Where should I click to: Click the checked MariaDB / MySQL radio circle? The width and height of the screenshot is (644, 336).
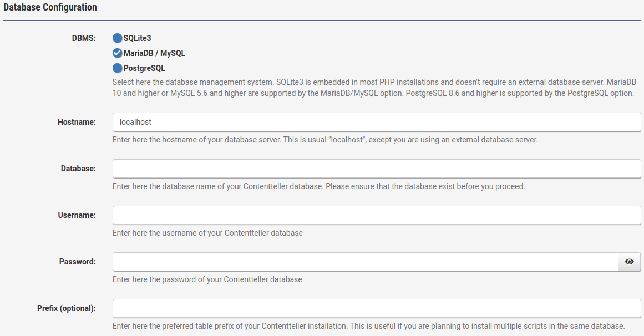pyautogui.click(x=117, y=53)
